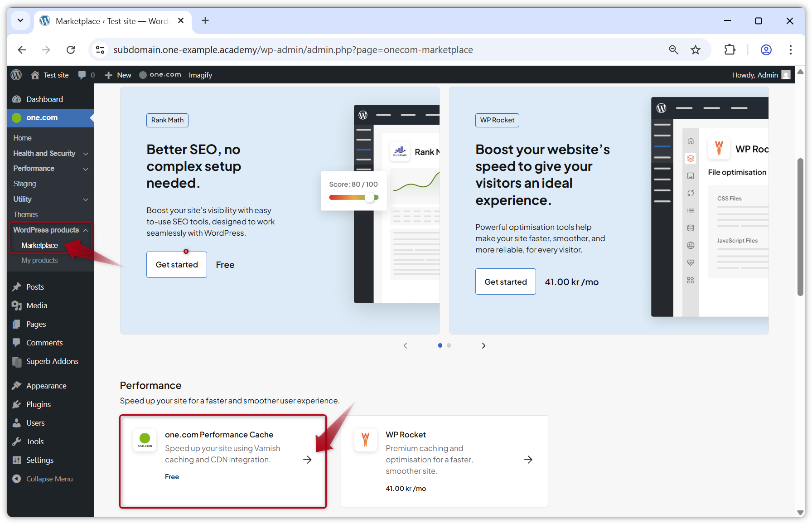Click the New item in admin bar
This screenshot has height=524, width=812.
tap(117, 75)
